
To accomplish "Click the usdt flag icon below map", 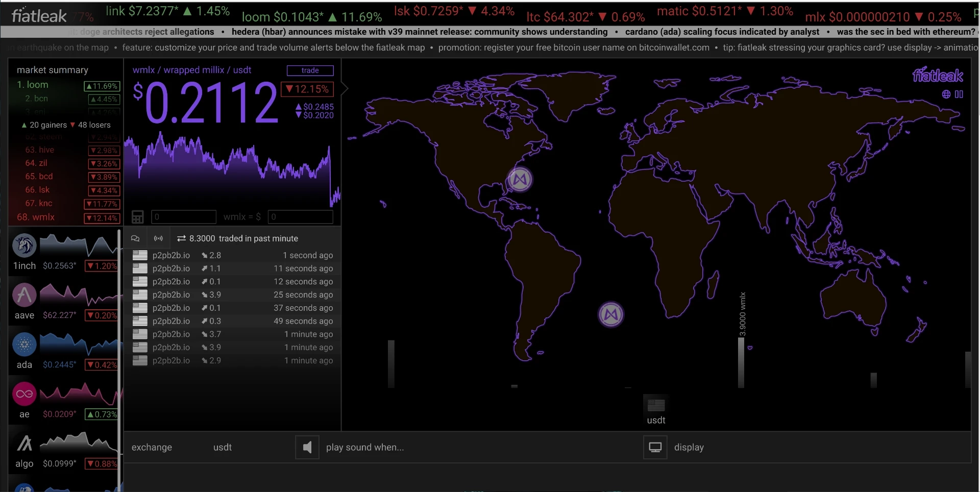I will coord(656,405).
